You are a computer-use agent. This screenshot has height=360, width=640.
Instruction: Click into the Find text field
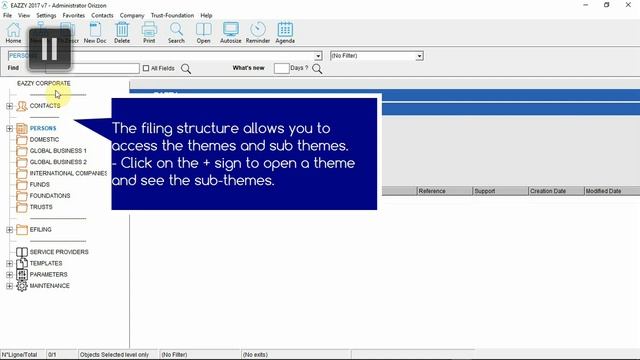(x=92, y=68)
